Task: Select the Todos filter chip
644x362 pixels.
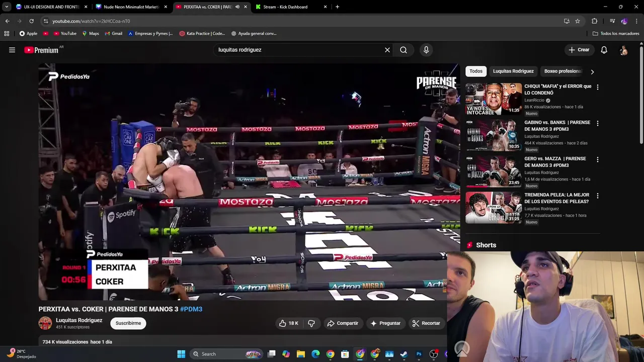Action: coord(476,71)
